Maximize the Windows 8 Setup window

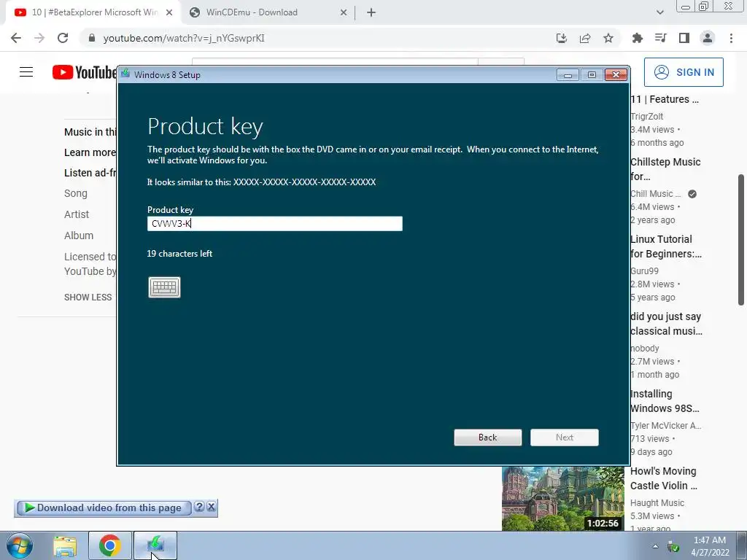[x=592, y=75]
